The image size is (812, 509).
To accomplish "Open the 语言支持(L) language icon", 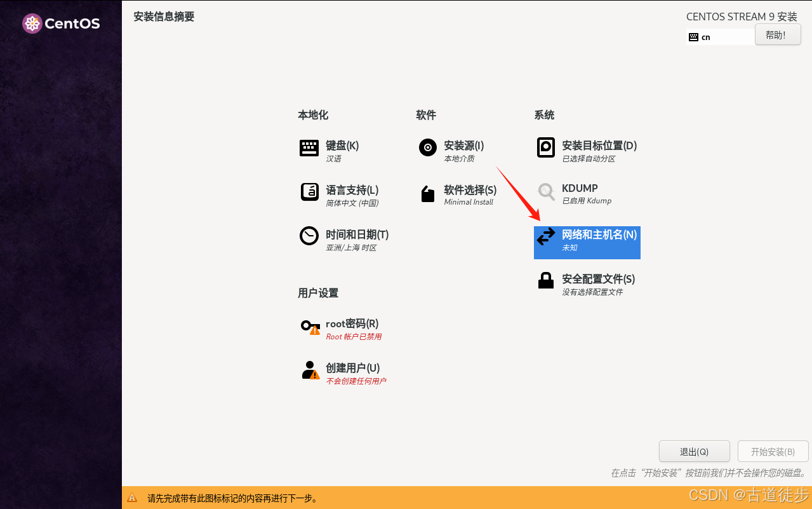I will click(x=309, y=192).
